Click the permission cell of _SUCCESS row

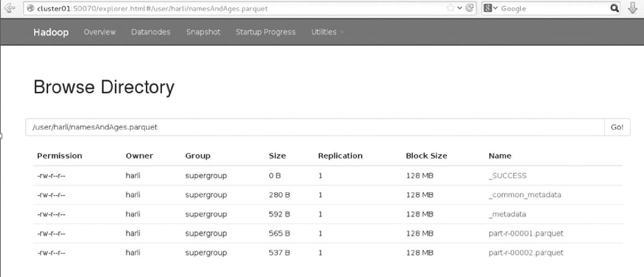51,176
